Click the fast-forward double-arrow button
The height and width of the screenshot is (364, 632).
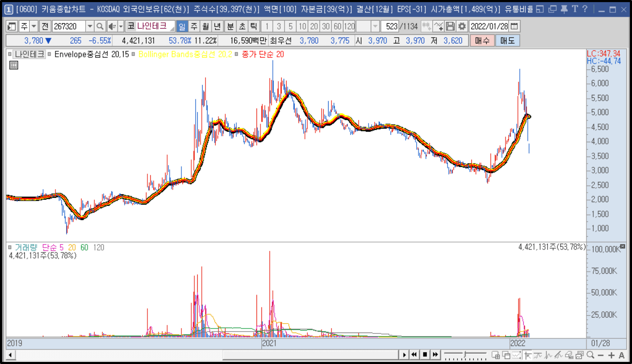pyautogui.click(x=435, y=355)
